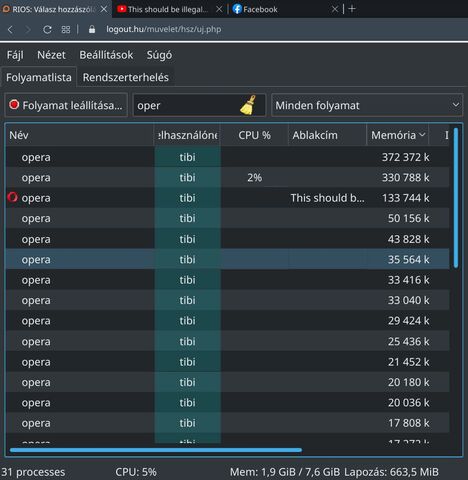Image resolution: width=468 pixels, height=480 pixels.
Task: Sort by the Név column
Action: click(x=79, y=135)
